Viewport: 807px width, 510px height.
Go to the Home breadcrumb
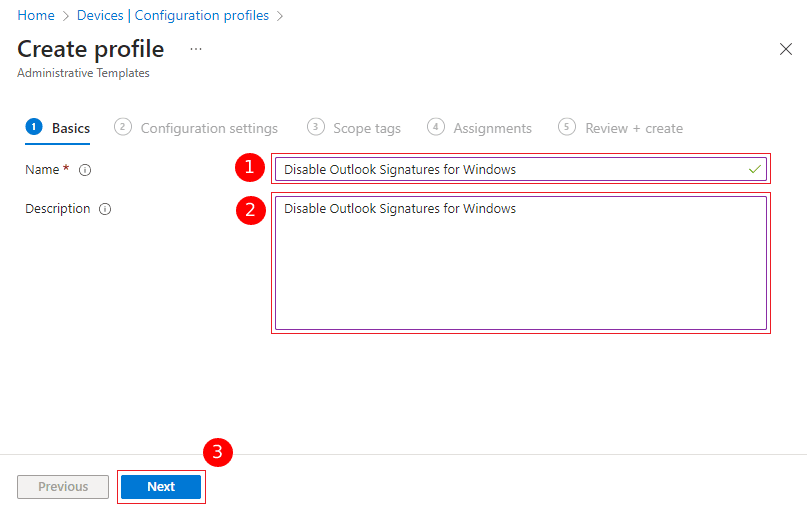point(36,16)
